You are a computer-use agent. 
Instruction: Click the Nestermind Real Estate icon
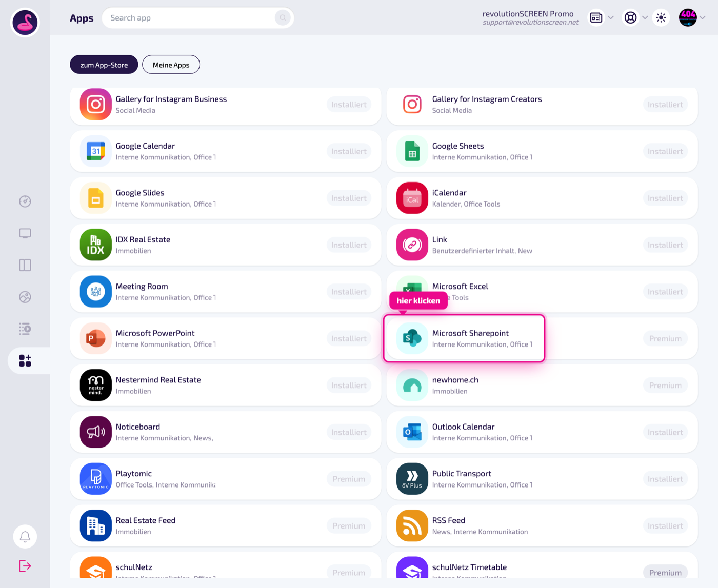coord(96,385)
